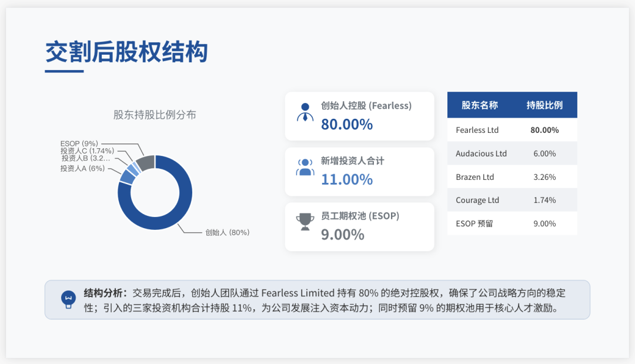The width and height of the screenshot is (635, 364).
Task: Select the gray ESOP donut segment
Action: (x=146, y=162)
